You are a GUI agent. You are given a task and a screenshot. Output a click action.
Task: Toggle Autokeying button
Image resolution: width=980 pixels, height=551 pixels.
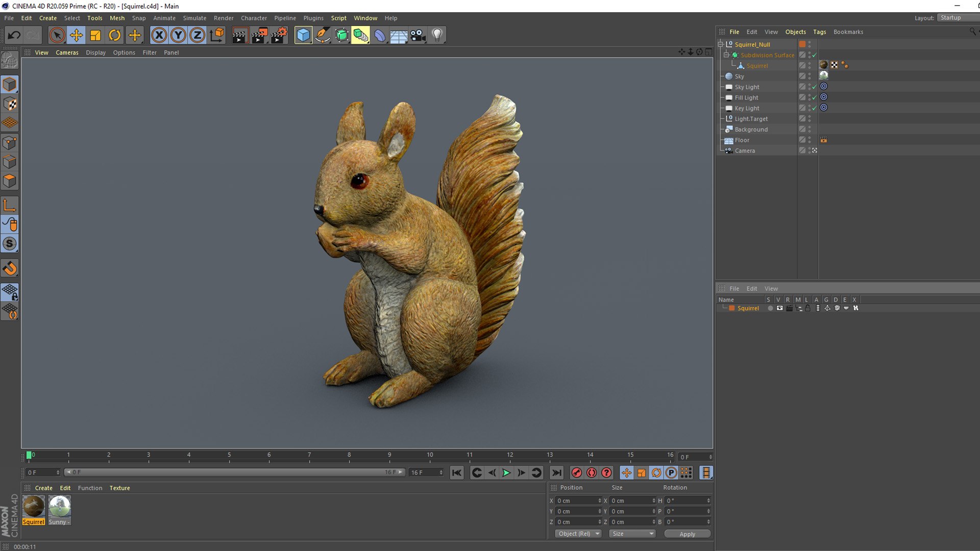(592, 473)
